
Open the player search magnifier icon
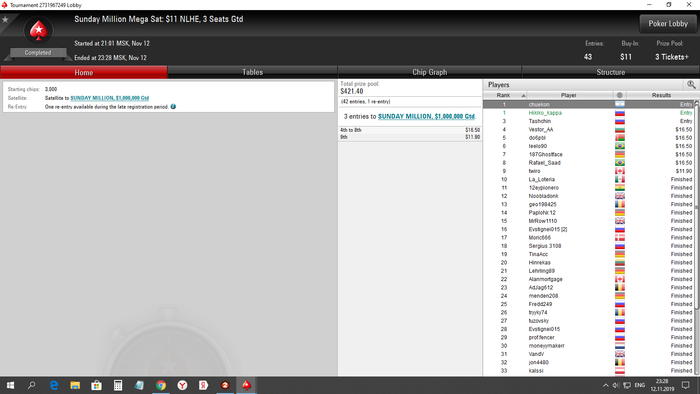tap(691, 84)
